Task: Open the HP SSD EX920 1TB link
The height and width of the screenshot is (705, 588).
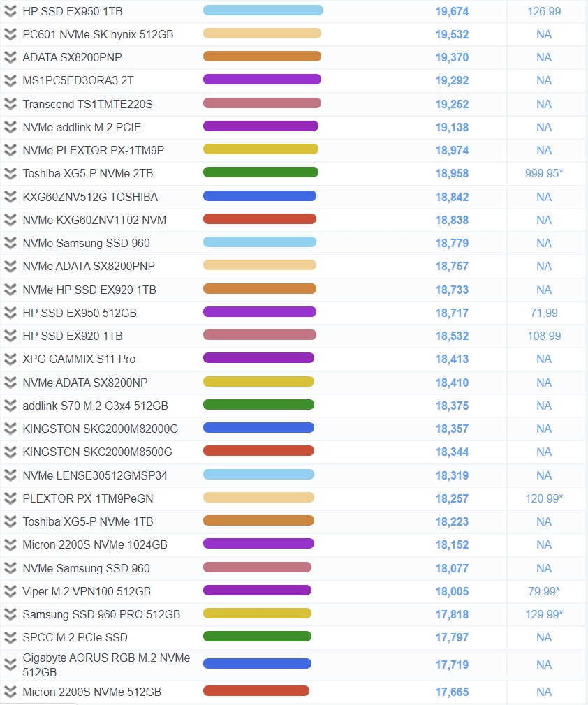Action: [73, 336]
